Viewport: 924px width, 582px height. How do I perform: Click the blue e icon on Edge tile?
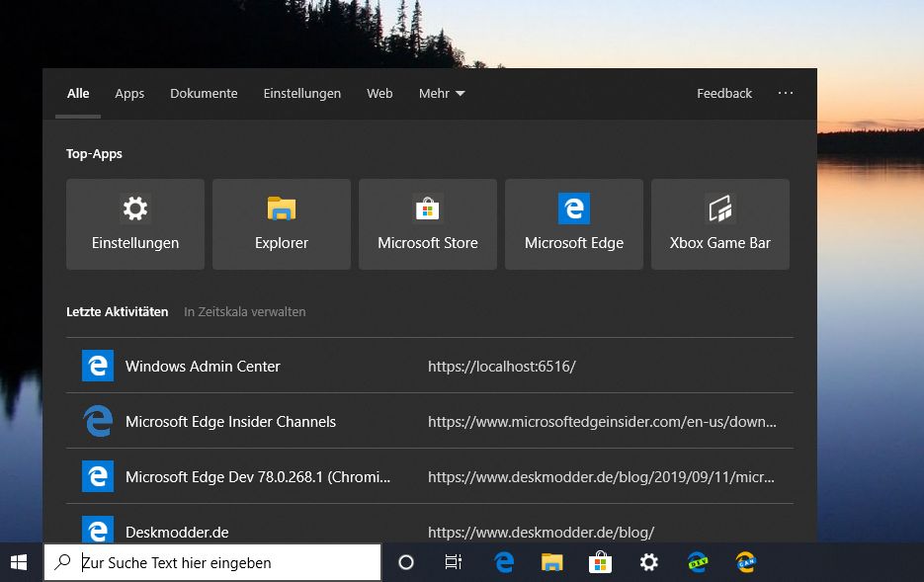point(573,208)
